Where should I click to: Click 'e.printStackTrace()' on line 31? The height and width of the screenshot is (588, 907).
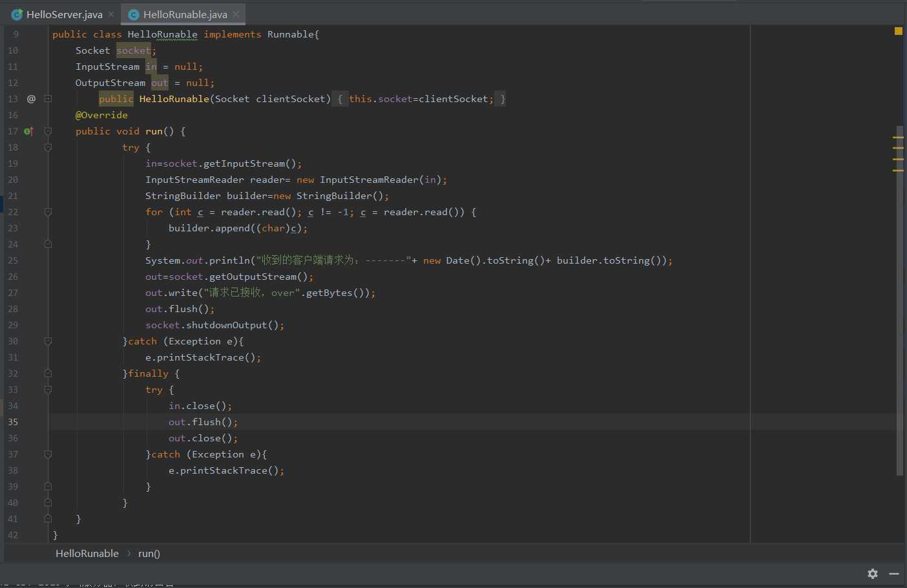click(x=200, y=357)
